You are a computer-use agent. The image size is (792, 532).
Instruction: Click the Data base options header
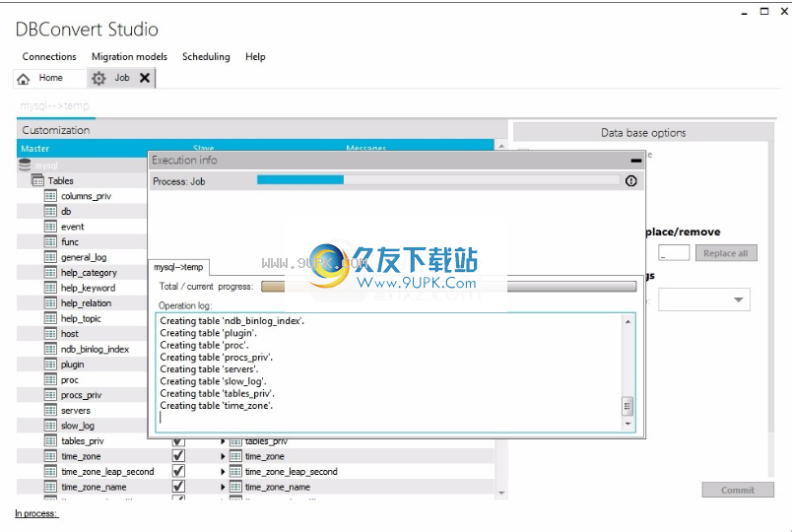click(x=643, y=133)
